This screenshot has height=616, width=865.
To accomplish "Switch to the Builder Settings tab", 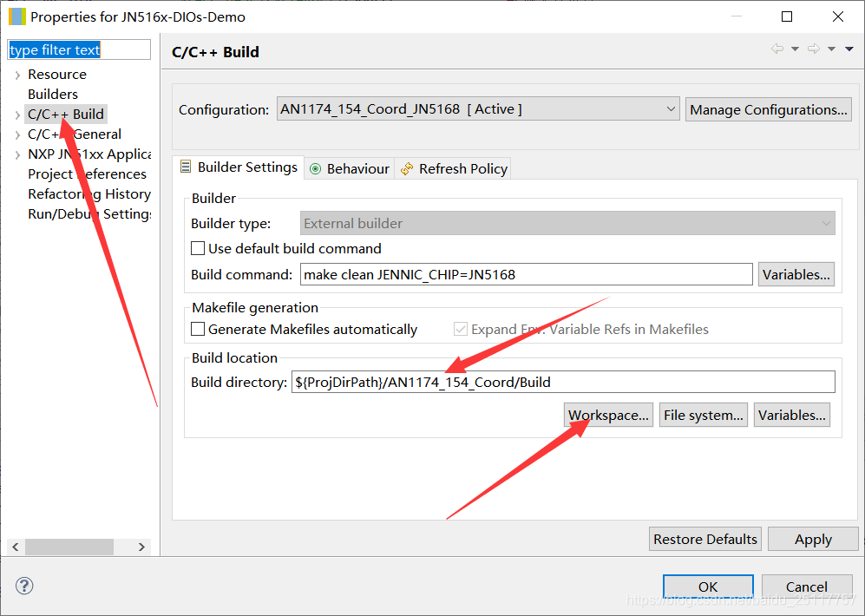I will pyautogui.click(x=239, y=167).
